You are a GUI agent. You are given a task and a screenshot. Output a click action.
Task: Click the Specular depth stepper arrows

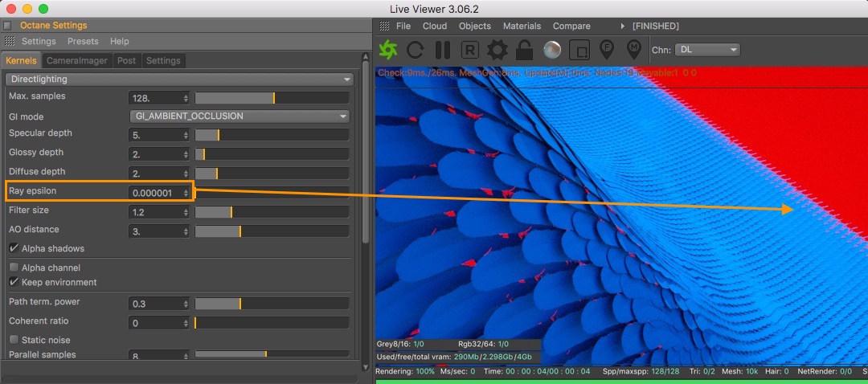186,136
